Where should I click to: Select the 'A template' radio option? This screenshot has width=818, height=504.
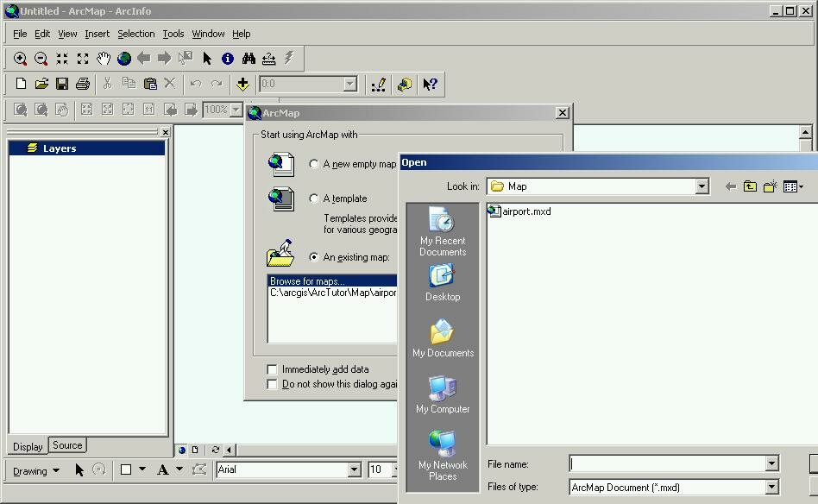[314, 198]
